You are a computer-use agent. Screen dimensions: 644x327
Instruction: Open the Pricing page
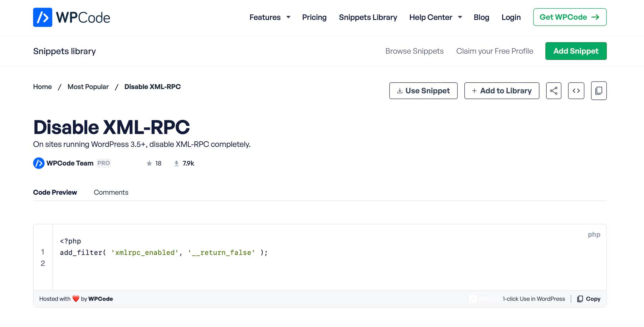(314, 17)
